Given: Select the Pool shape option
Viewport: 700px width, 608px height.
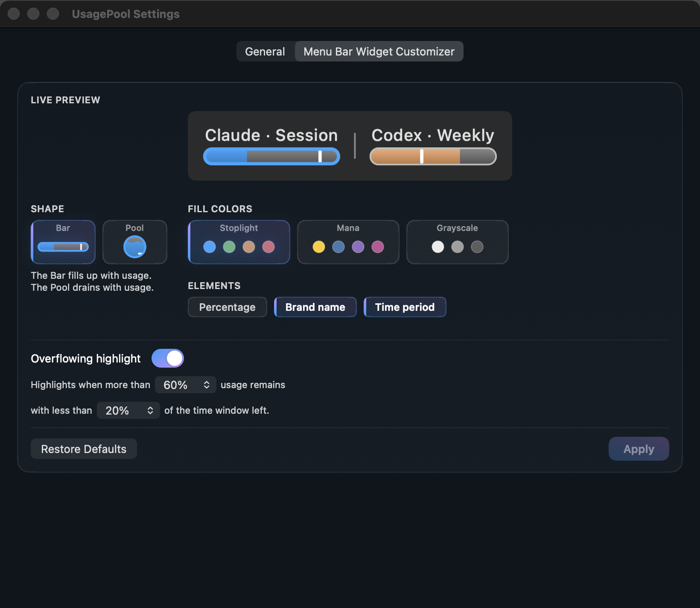Looking at the screenshot, I should pyautogui.click(x=135, y=242).
